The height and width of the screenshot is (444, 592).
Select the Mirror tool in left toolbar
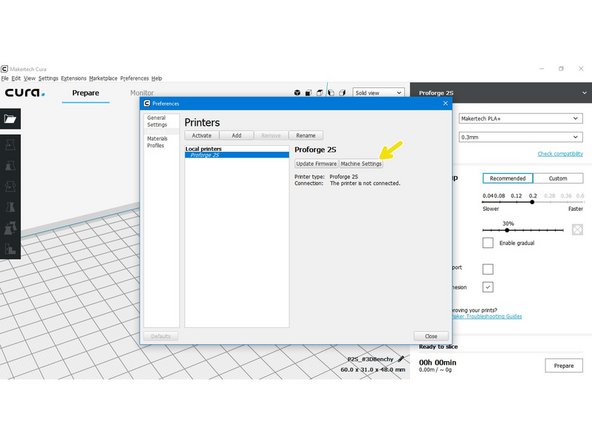(x=10, y=207)
